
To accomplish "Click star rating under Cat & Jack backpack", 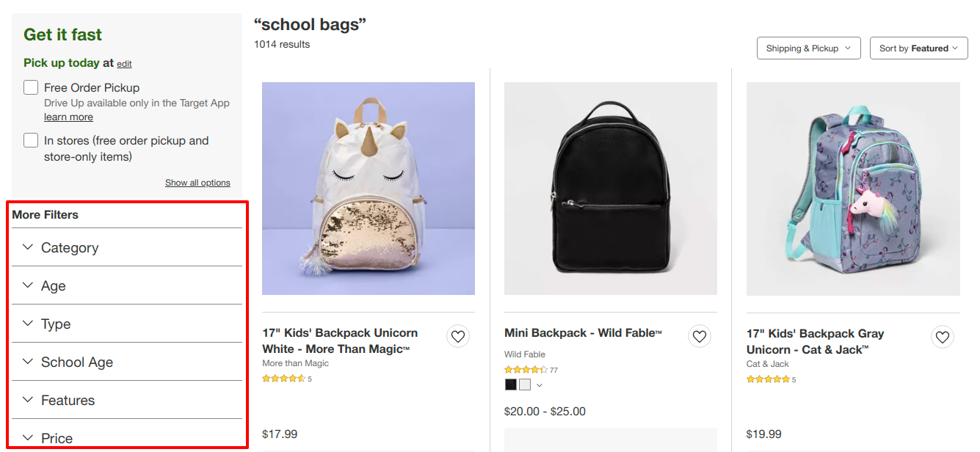I will [x=768, y=379].
